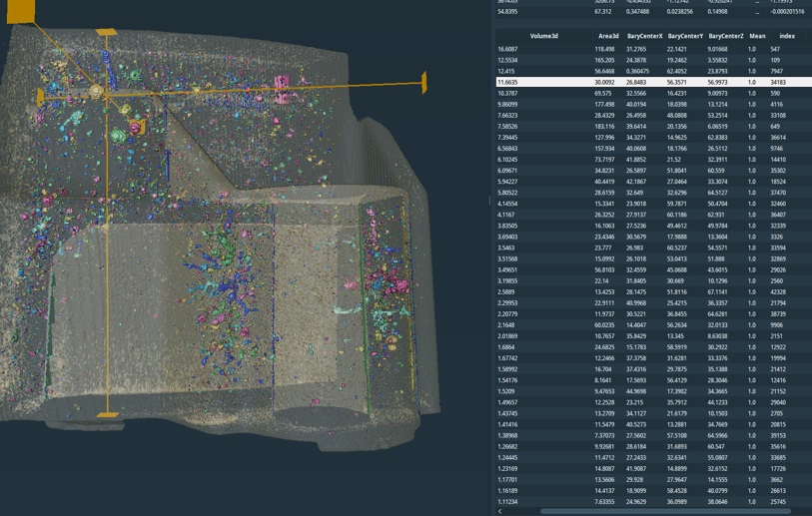Sort table by Area3d column header
Viewport: 812px width, 516px height.
(x=607, y=35)
